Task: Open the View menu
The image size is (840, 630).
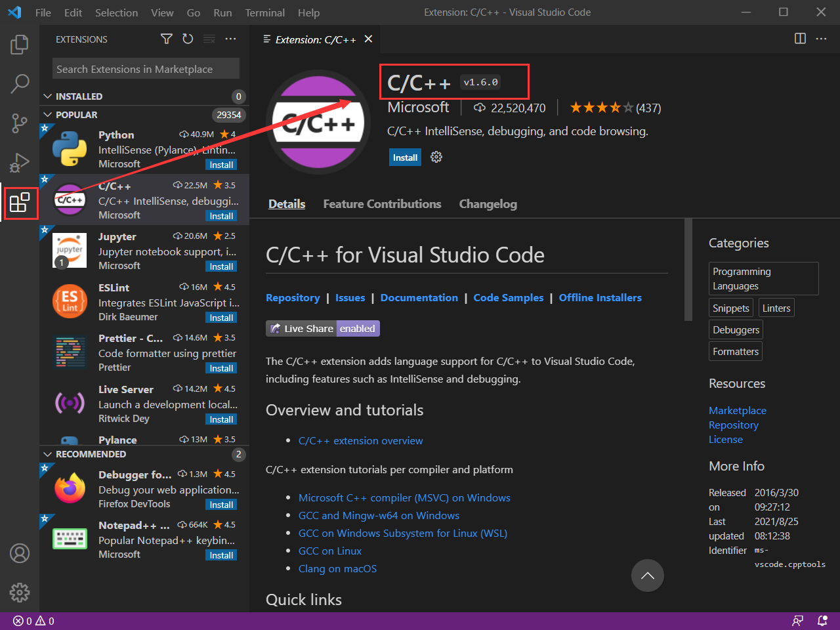Action: 162,12
